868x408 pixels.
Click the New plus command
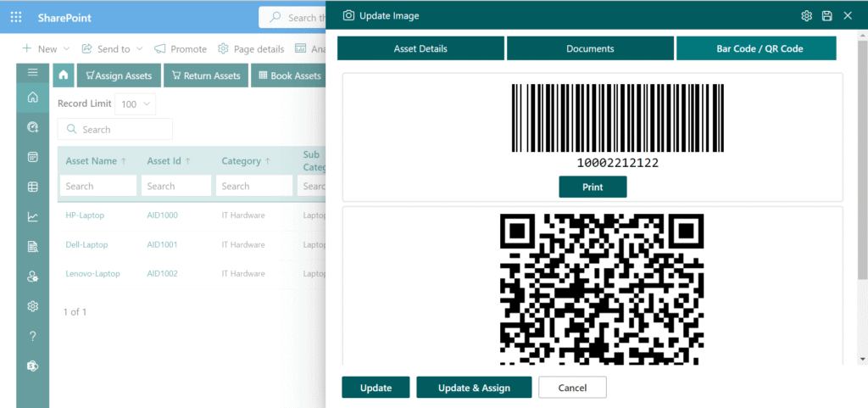(x=39, y=48)
